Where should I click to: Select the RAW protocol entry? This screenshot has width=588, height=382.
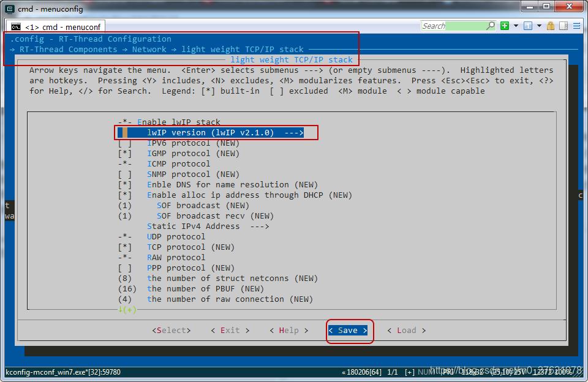(x=162, y=258)
